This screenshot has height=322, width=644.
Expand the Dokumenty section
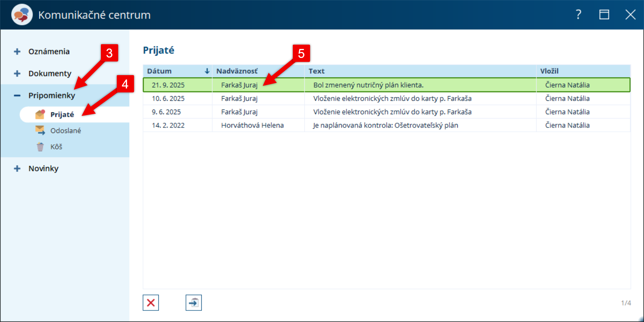tap(17, 73)
